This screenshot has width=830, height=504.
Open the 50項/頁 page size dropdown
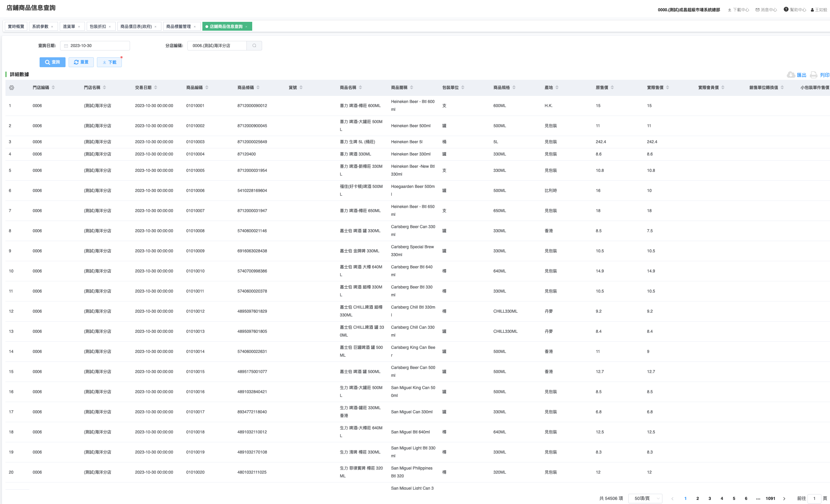[645, 498]
